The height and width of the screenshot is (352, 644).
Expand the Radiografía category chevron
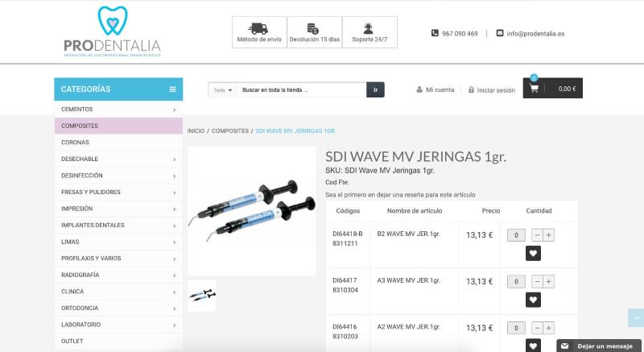point(175,275)
